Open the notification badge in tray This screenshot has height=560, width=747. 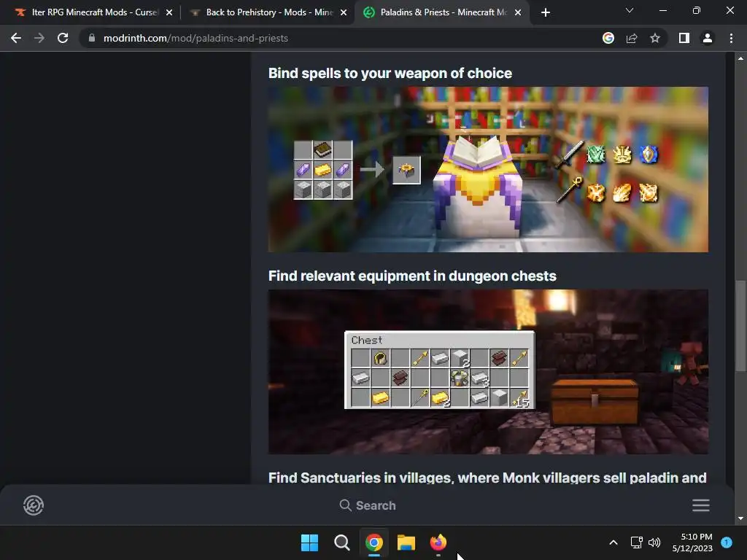pos(727,542)
